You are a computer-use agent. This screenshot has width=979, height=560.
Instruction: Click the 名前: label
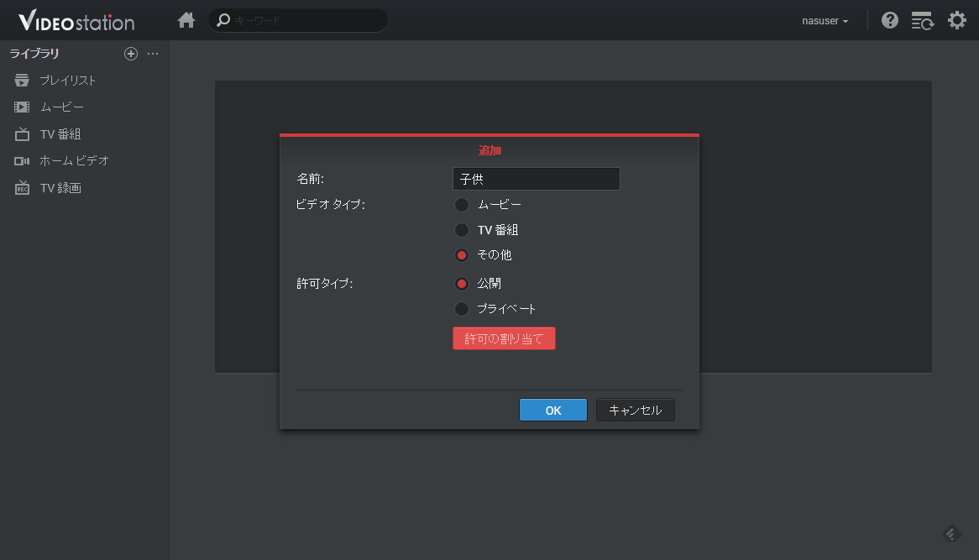click(311, 179)
